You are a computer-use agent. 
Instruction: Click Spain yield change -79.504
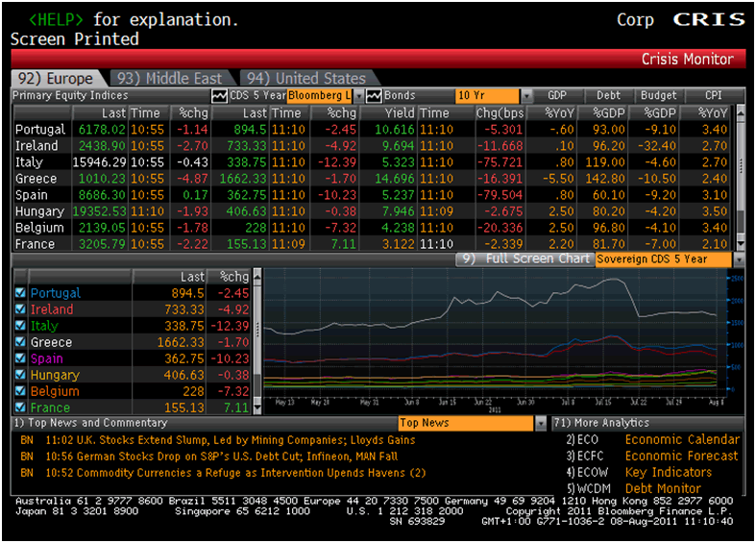(500, 195)
